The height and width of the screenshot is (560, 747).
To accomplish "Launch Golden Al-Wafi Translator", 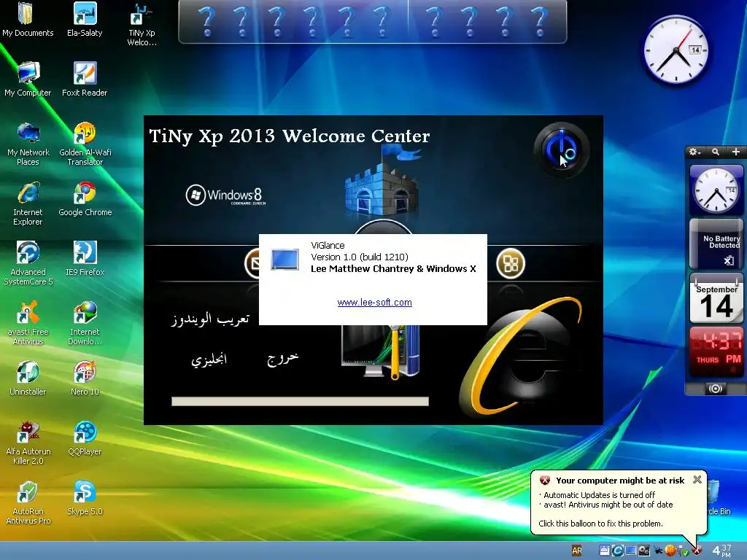I will pos(85,144).
